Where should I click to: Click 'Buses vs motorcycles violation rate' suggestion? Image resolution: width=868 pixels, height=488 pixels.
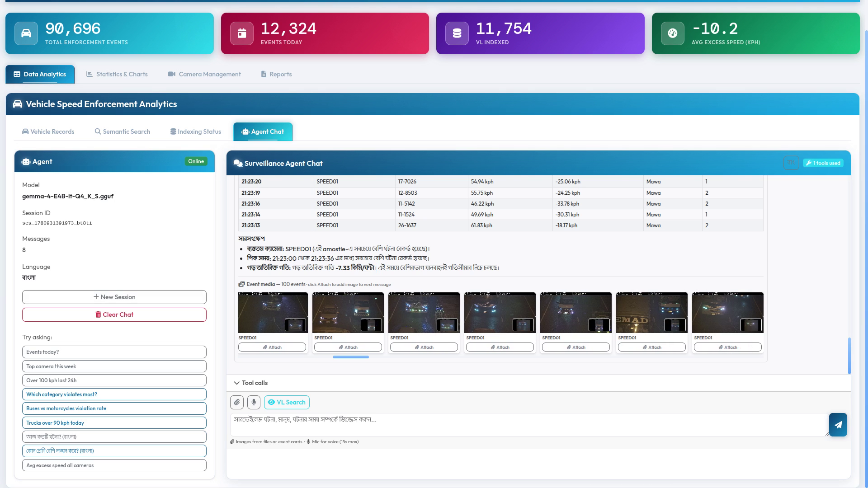[x=114, y=408]
